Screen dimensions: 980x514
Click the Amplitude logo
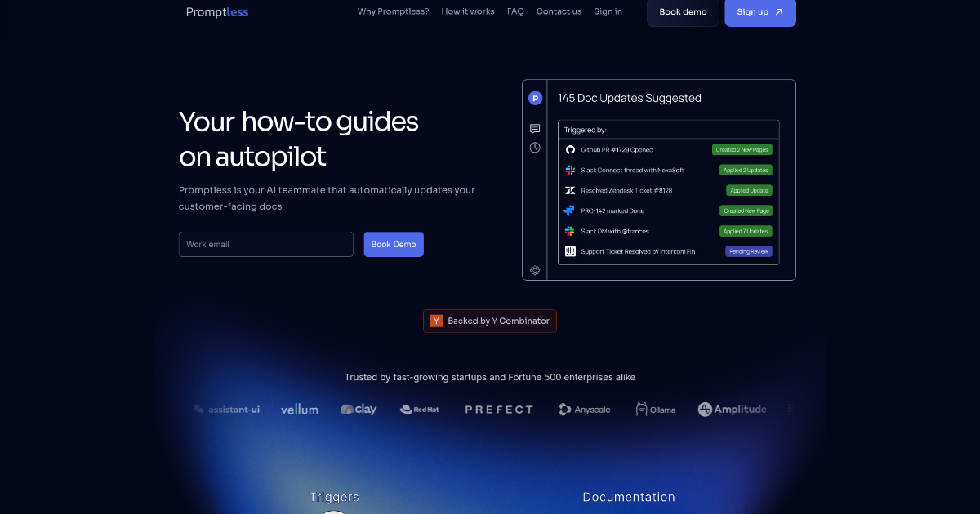pyautogui.click(x=733, y=410)
